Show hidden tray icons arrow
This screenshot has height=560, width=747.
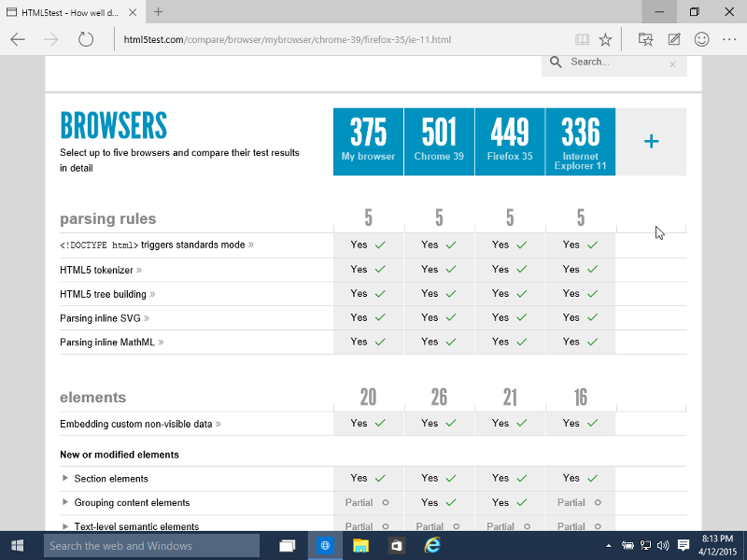(609, 546)
